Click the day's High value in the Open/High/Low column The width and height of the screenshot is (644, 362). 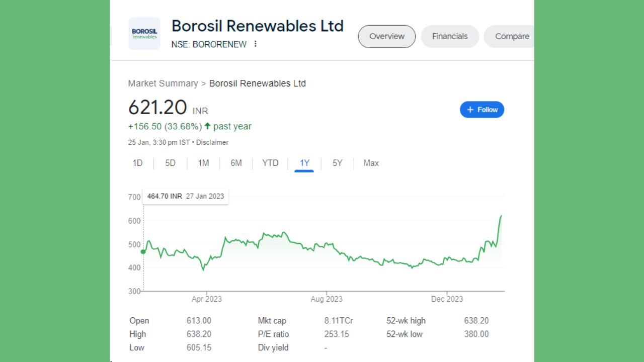[x=199, y=334]
